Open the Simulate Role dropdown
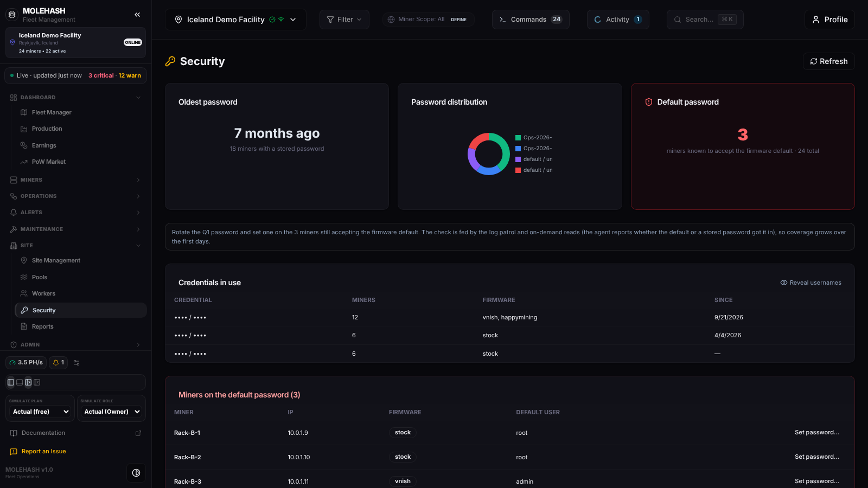This screenshot has width=868, height=488. [x=112, y=412]
